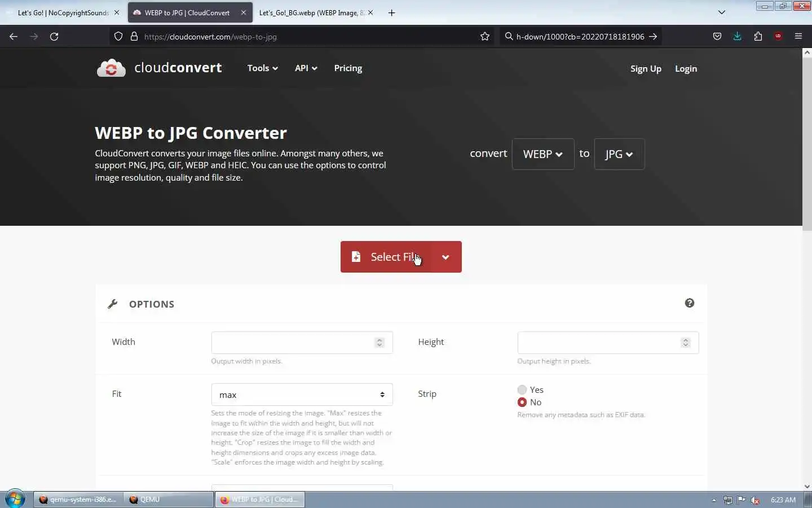Switch to the WEBP to JPG CloudConvert tab
This screenshot has width=812, height=508.
190,12
